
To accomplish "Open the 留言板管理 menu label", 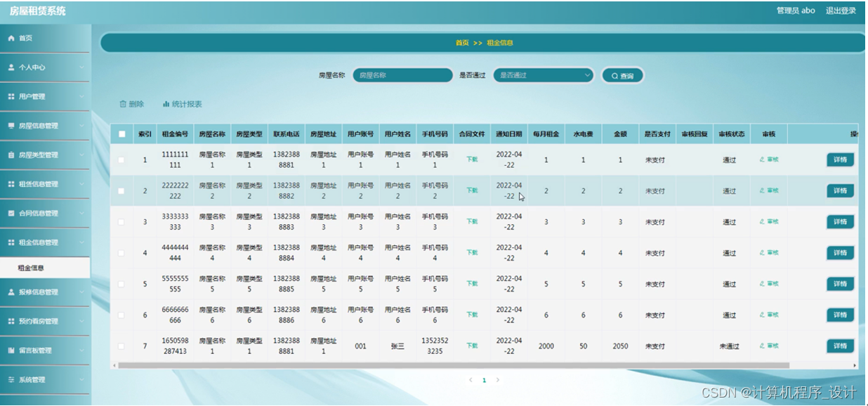I will [35, 351].
